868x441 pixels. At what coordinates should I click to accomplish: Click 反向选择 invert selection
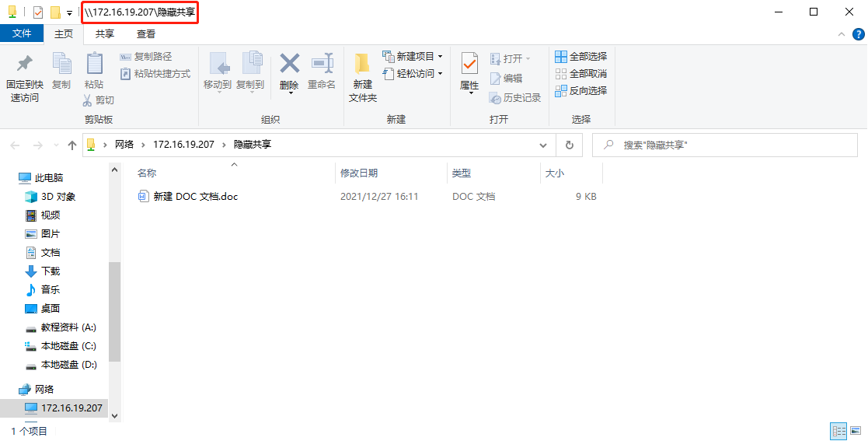point(580,91)
